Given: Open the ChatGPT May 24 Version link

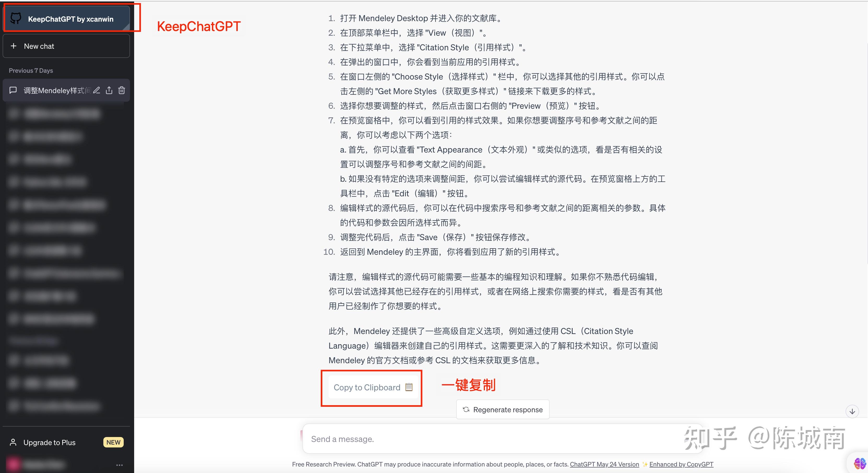Looking at the screenshot, I should 604,464.
